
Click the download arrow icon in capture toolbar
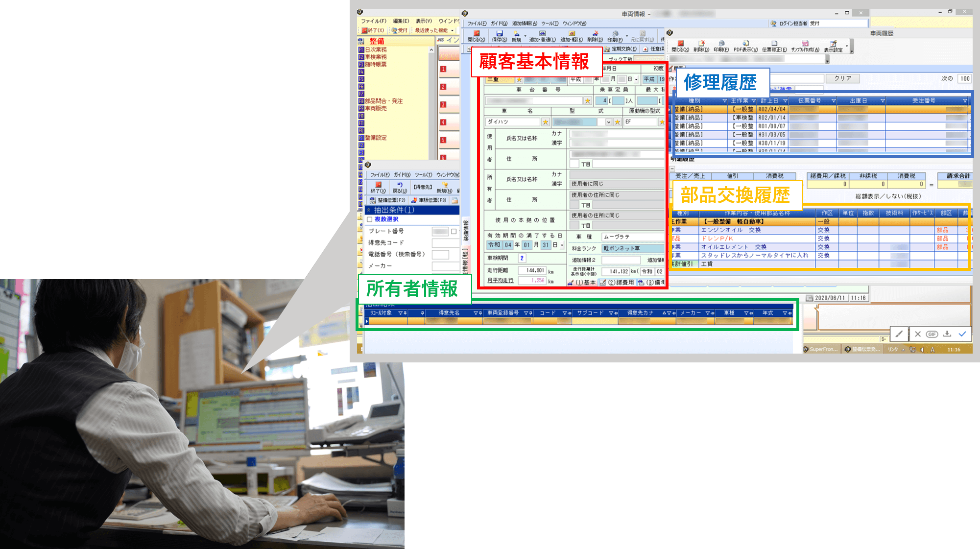click(947, 334)
